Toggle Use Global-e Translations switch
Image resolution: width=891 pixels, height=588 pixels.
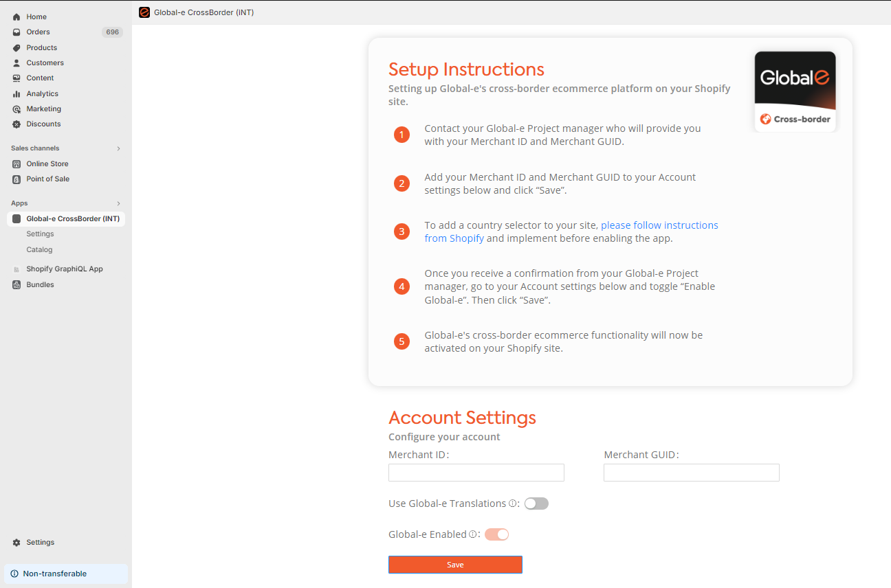point(536,503)
